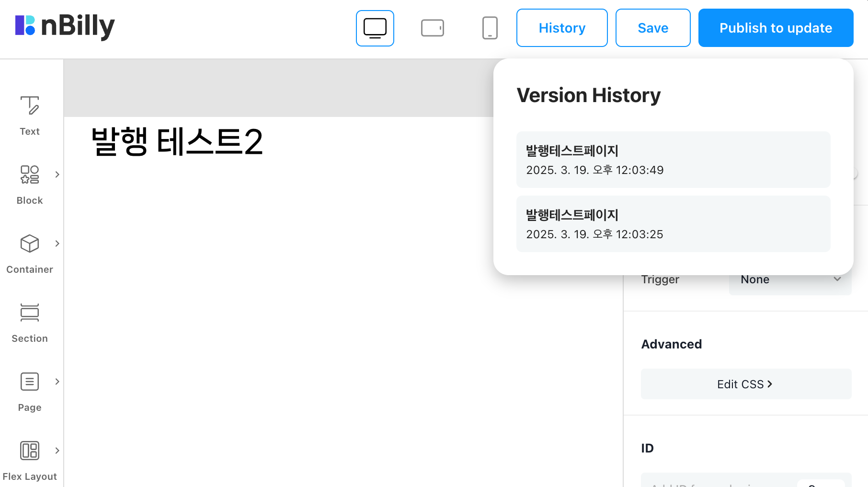The height and width of the screenshot is (487, 868).
Task: Switch to tablet preview icon
Action: tap(433, 28)
